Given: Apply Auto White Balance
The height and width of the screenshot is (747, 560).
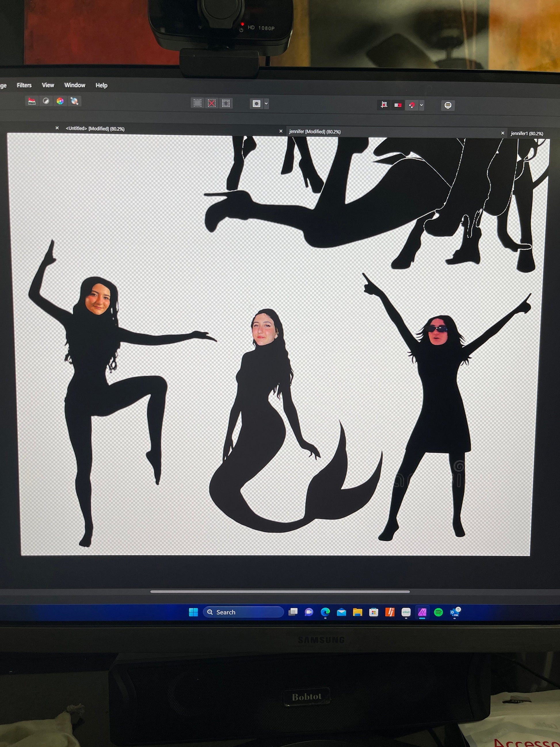Looking at the screenshot, I should 74,101.
